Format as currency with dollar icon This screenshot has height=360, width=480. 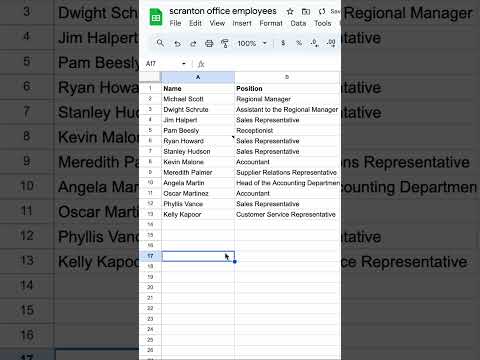tap(283, 43)
